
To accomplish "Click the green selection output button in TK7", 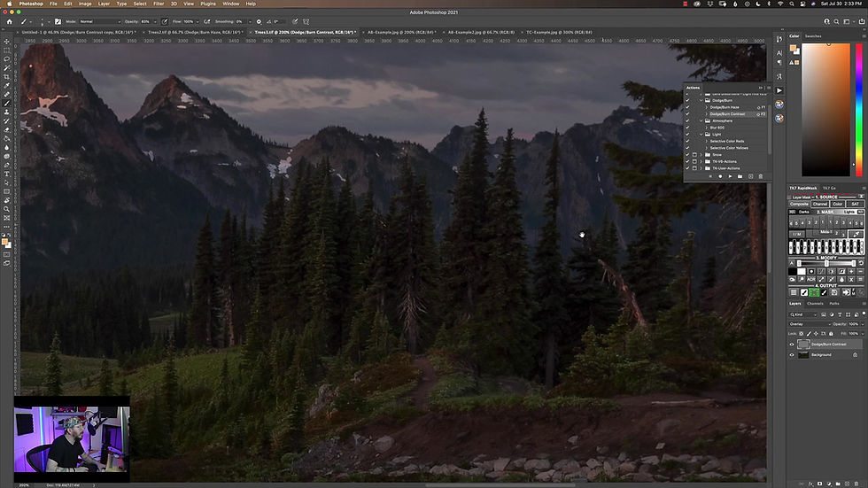I will (x=814, y=292).
